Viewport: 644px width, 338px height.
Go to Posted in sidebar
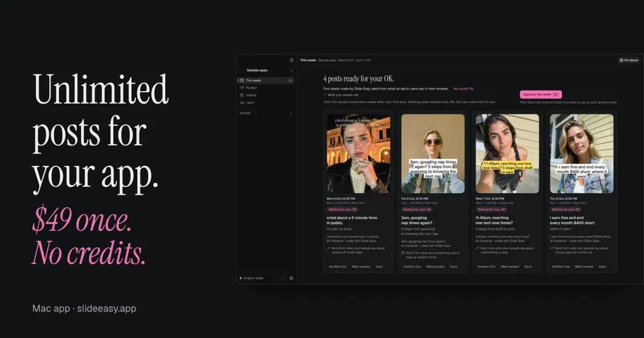[266, 87]
